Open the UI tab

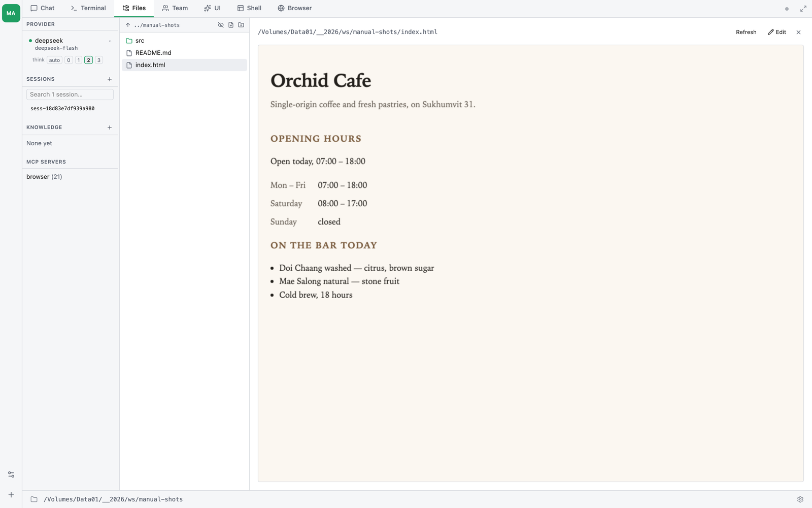click(212, 8)
